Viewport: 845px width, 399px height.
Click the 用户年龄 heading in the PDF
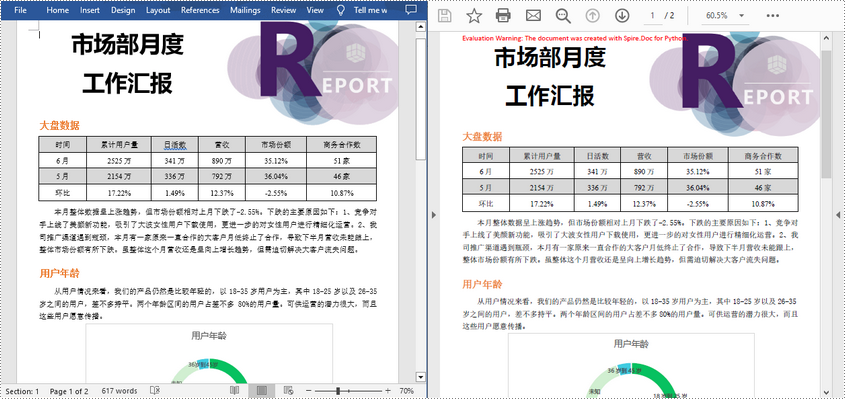coord(482,284)
